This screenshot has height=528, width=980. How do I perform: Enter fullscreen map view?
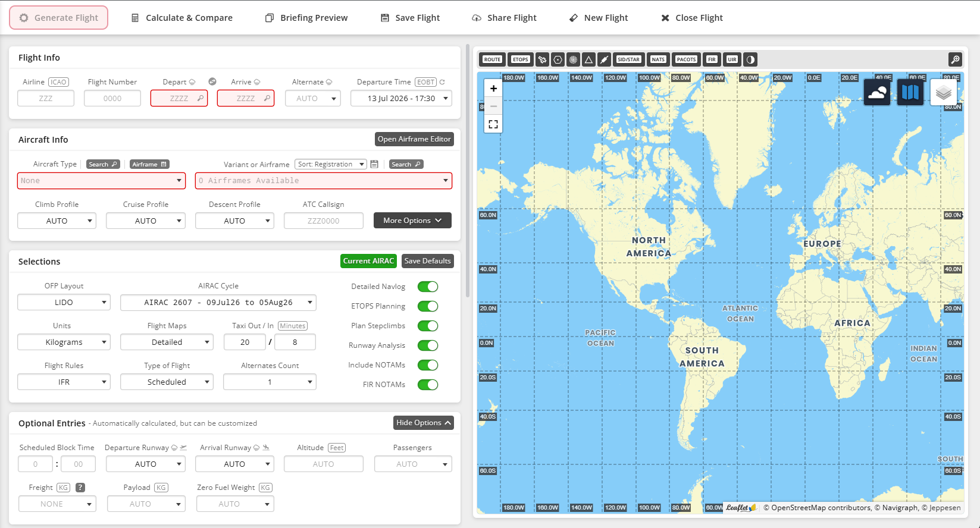(x=493, y=124)
